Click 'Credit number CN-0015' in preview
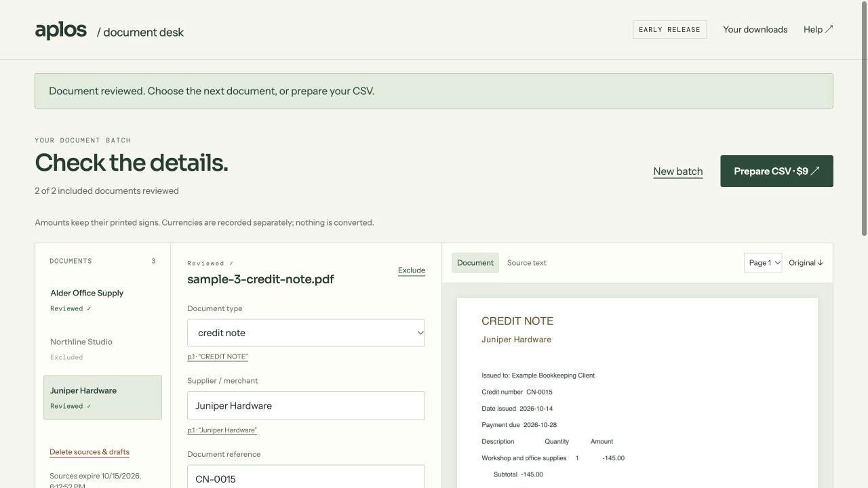This screenshot has width=868, height=488. pos(517,392)
